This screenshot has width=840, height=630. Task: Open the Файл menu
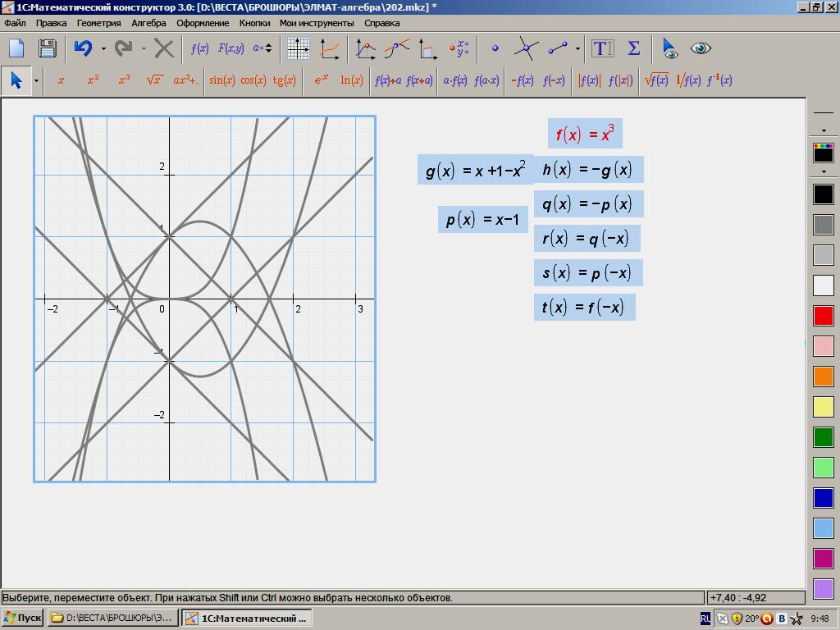point(15,23)
